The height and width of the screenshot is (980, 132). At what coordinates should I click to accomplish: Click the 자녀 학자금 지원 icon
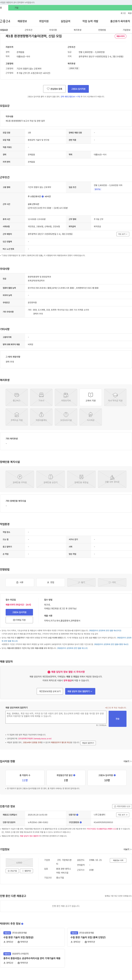tap(115, 397)
